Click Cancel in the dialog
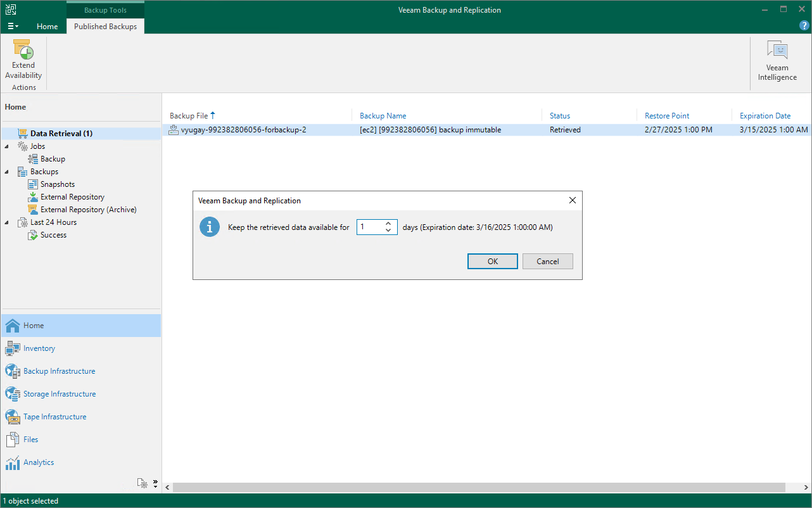The image size is (812, 508). coord(548,262)
